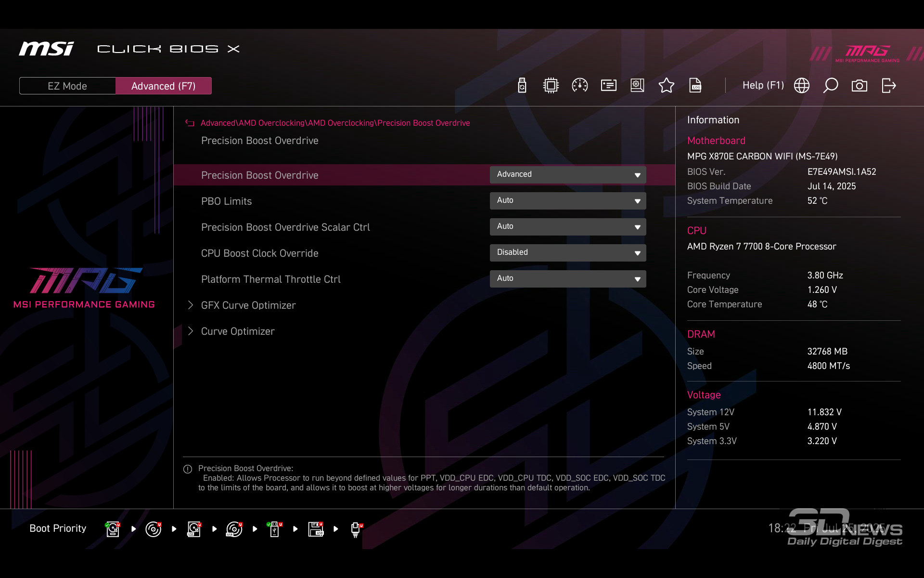Open search with the magnifier icon

pos(830,86)
